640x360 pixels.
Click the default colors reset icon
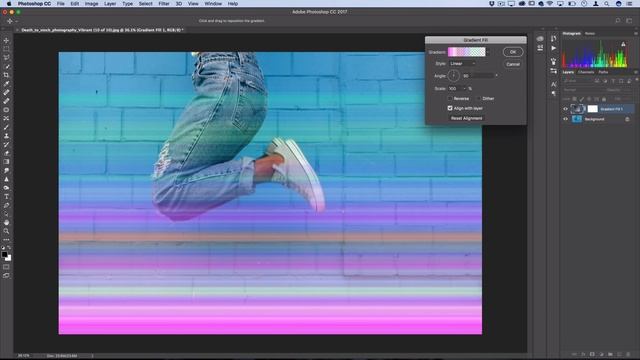(x=3, y=247)
